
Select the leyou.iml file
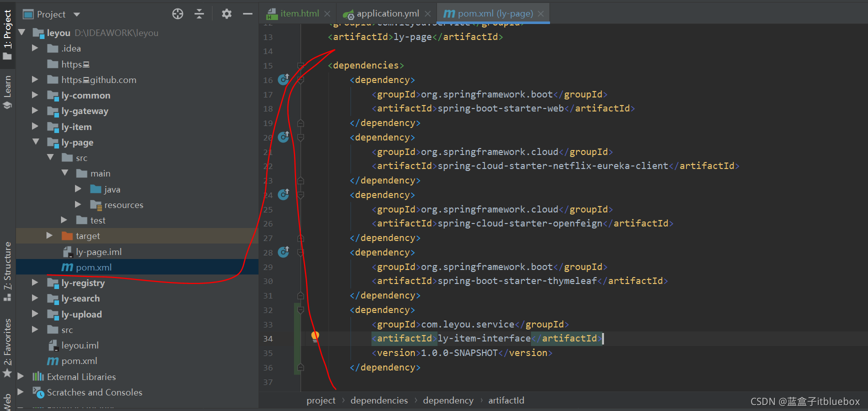click(80, 345)
